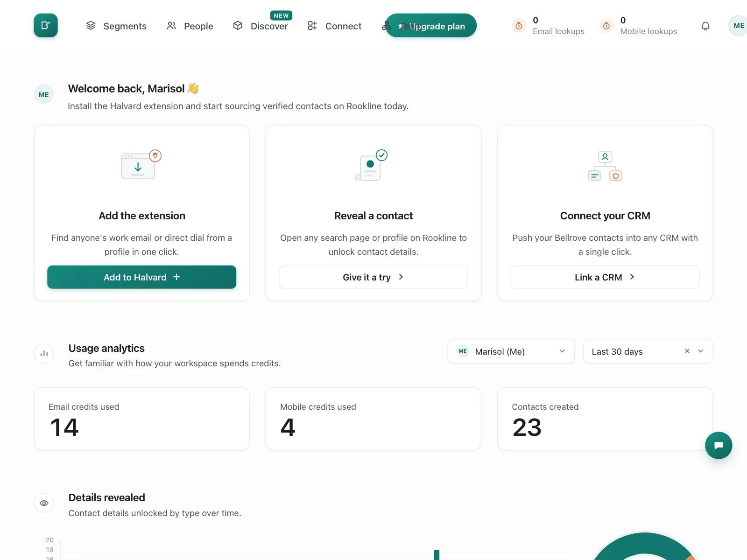This screenshot has height=560, width=747.
Task: Click Give it a try button
Action: pyautogui.click(x=373, y=277)
